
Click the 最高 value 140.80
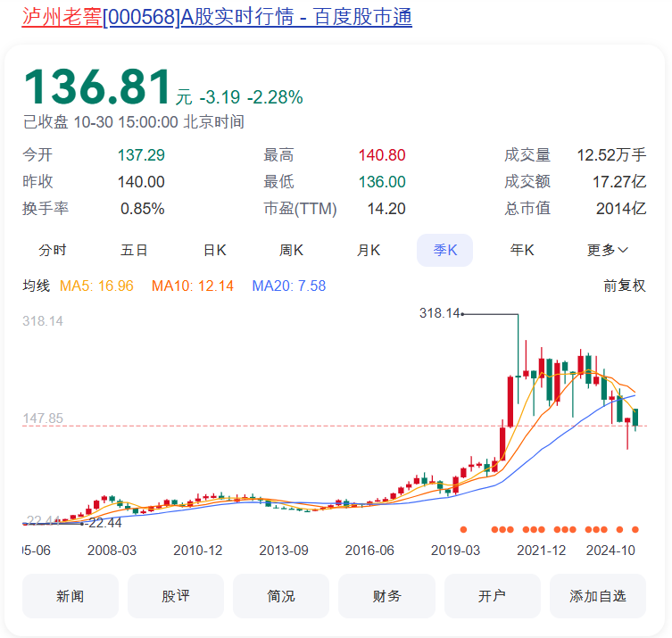pyautogui.click(x=382, y=155)
